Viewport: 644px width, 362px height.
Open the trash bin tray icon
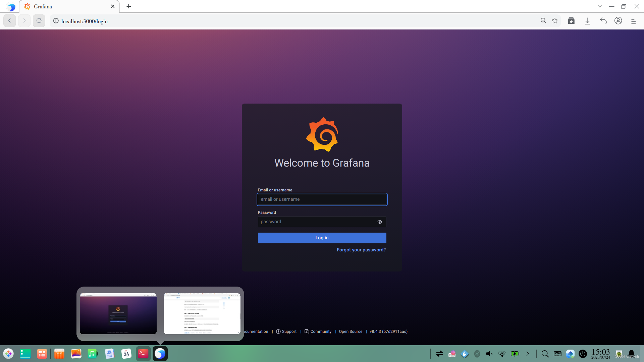click(x=619, y=354)
